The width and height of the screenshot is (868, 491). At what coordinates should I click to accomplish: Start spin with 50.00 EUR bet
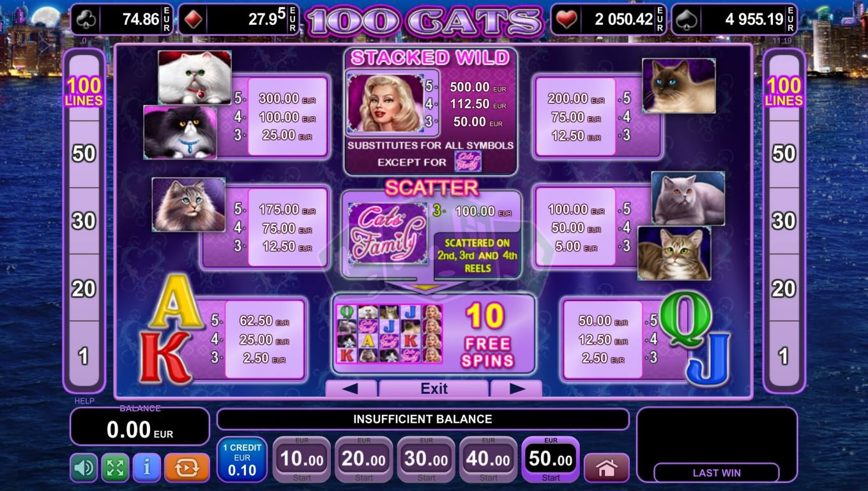tap(551, 460)
